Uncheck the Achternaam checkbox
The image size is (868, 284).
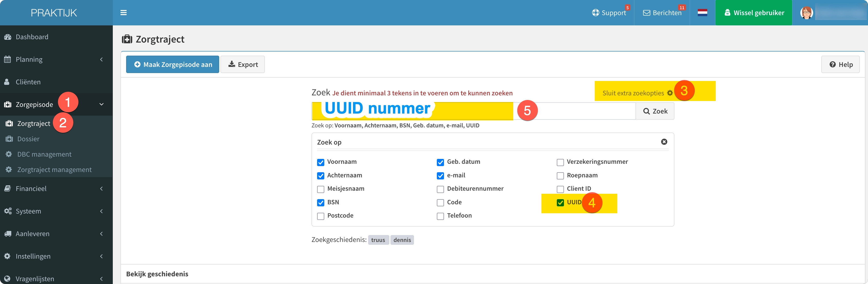coord(320,176)
